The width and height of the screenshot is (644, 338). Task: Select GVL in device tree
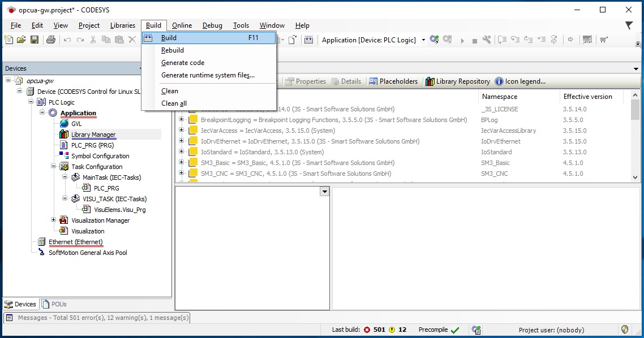click(76, 123)
